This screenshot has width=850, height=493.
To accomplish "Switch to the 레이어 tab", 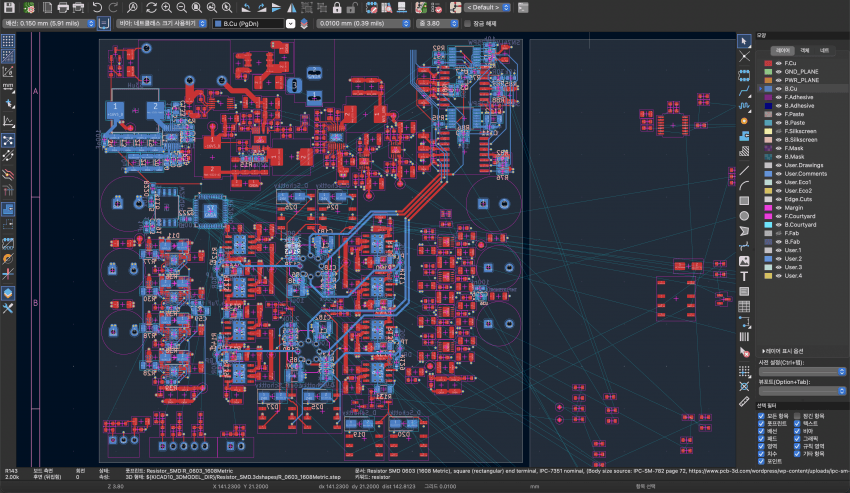I will [782, 50].
